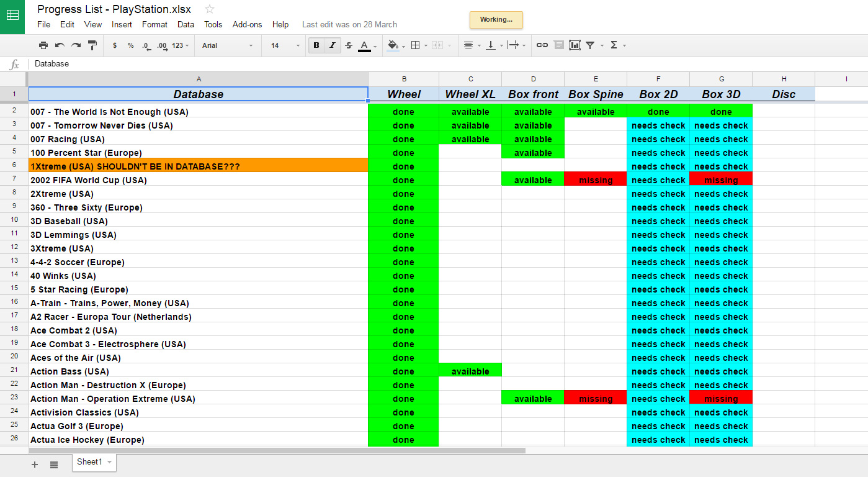
Task: Open text color picker
Action: click(x=367, y=45)
